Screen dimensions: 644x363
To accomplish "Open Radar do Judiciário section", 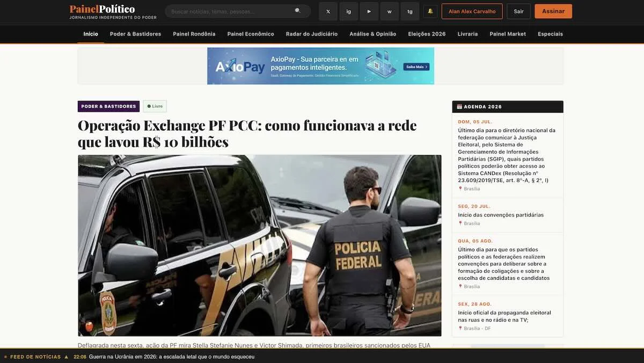I will 312,34.
